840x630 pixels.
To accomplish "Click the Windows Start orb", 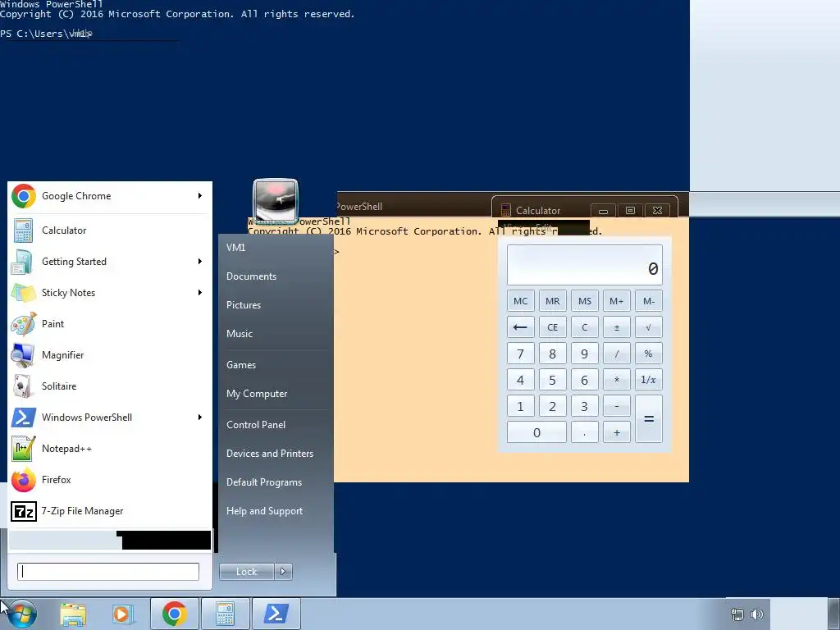I will [x=22, y=614].
